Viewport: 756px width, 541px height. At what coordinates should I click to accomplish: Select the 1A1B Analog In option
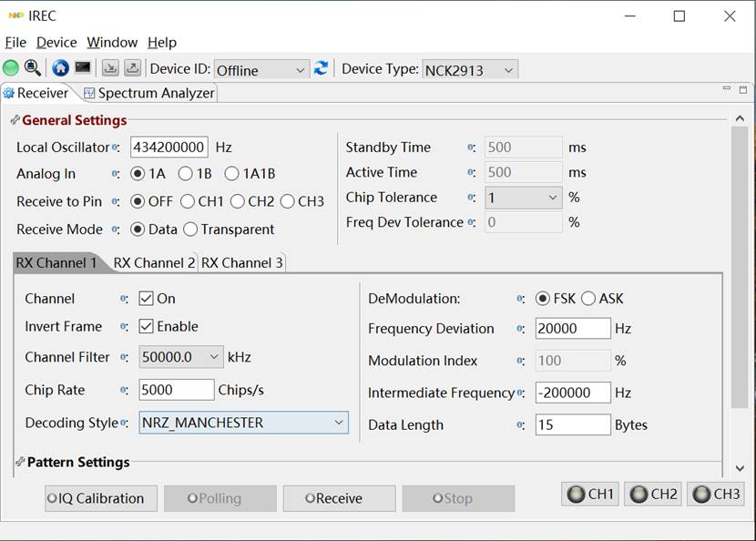[231, 174]
